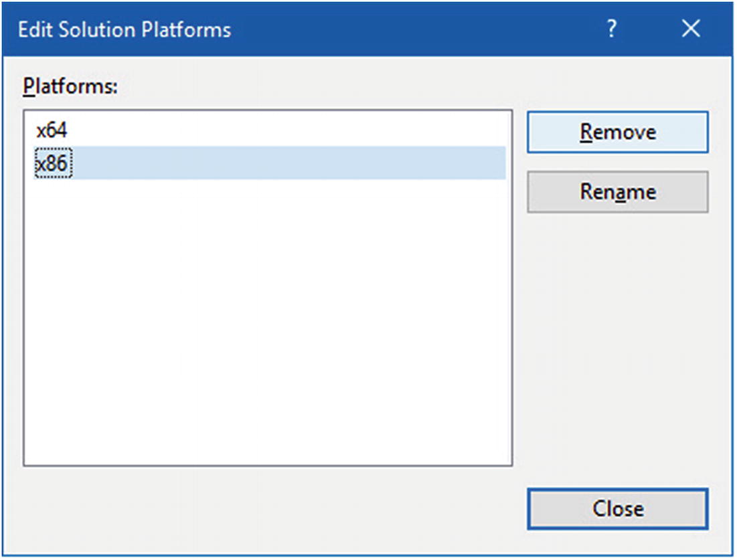The image size is (737, 560).
Task: Click the dialog title text
Action: pos(124,29)
